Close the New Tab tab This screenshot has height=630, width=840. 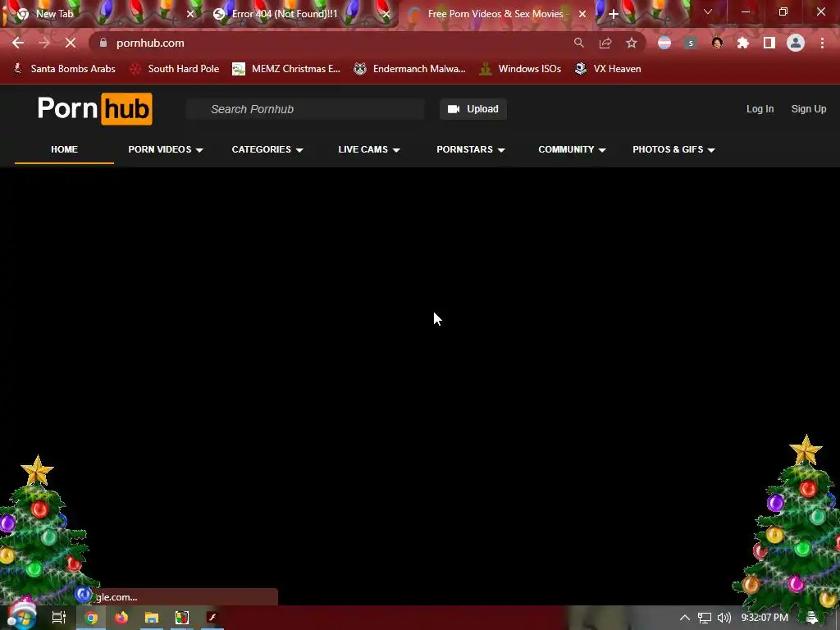pyautogui.click(x=190, y=14)
